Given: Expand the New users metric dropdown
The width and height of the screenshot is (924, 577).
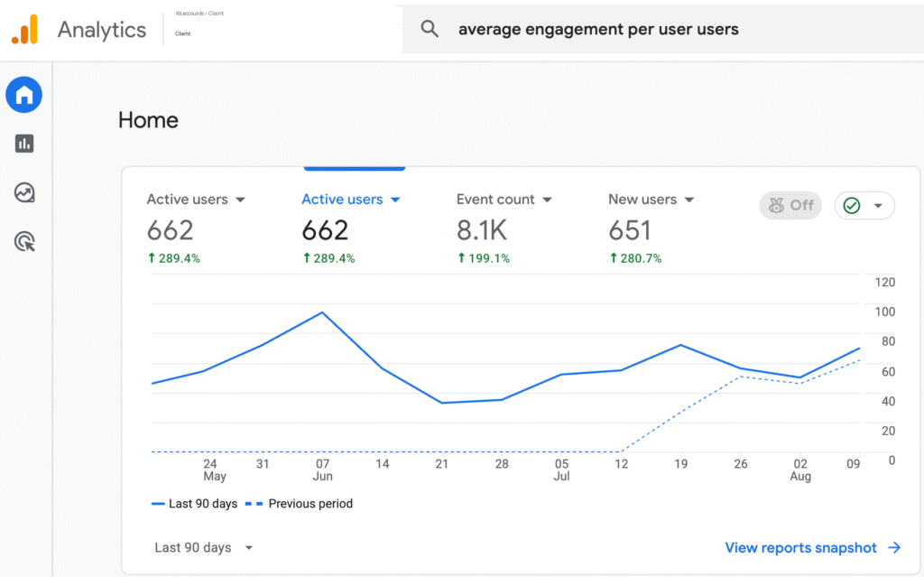Looking at the screenshot, I should (688, 200).
